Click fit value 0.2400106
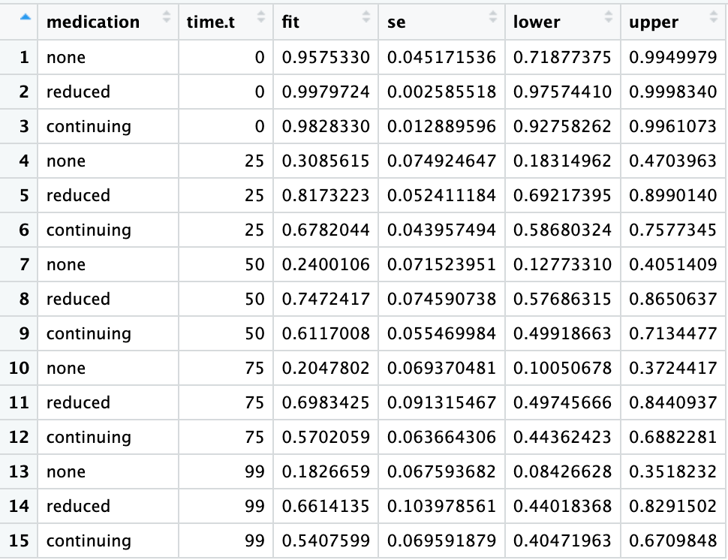Image resolution: width=728 pixels, height=560 pixels. [326, 264]
